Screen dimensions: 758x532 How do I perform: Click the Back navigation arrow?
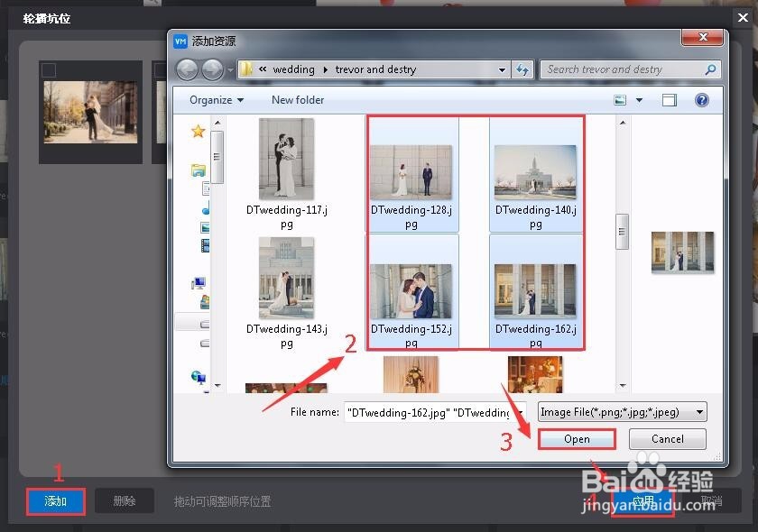[188, 69]
